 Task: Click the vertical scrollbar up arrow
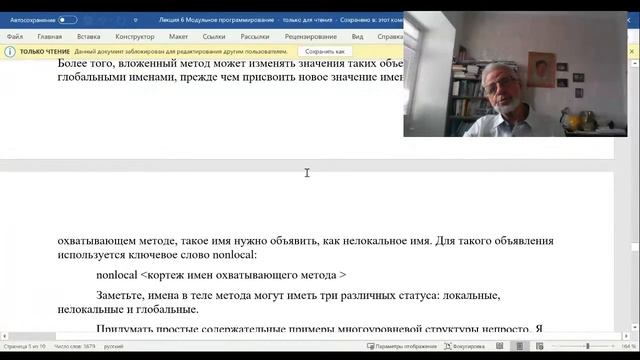point(635,64)
